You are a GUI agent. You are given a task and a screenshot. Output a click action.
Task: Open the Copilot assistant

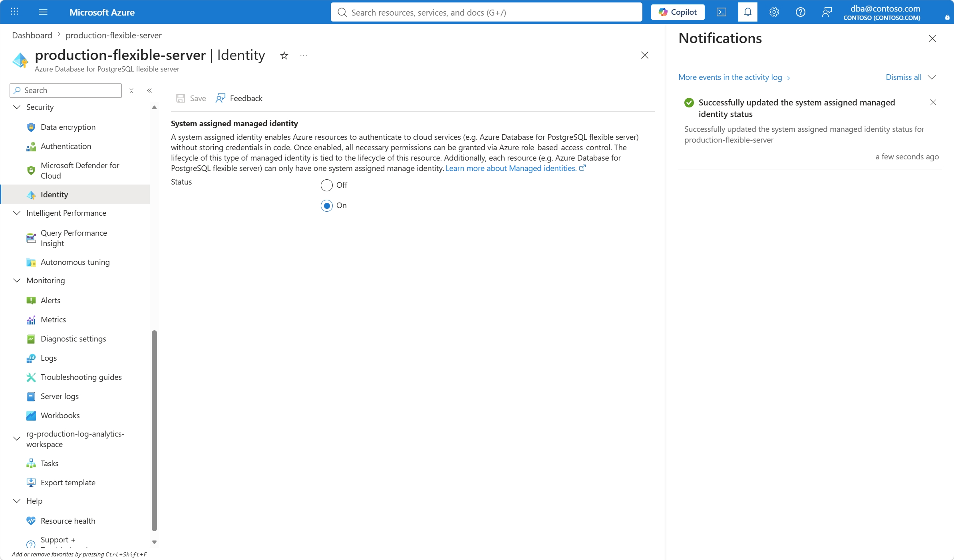[678, 12]
